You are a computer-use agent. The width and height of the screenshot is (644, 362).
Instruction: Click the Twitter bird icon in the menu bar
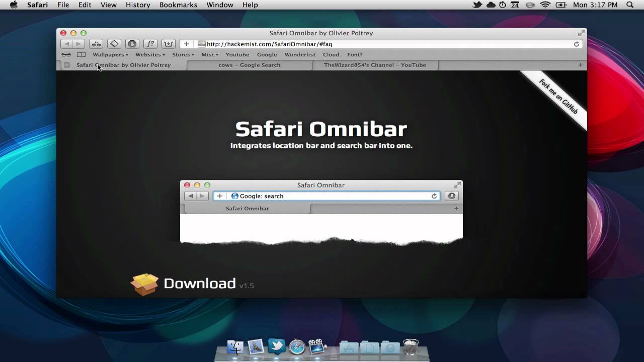[x=477, y=5]
